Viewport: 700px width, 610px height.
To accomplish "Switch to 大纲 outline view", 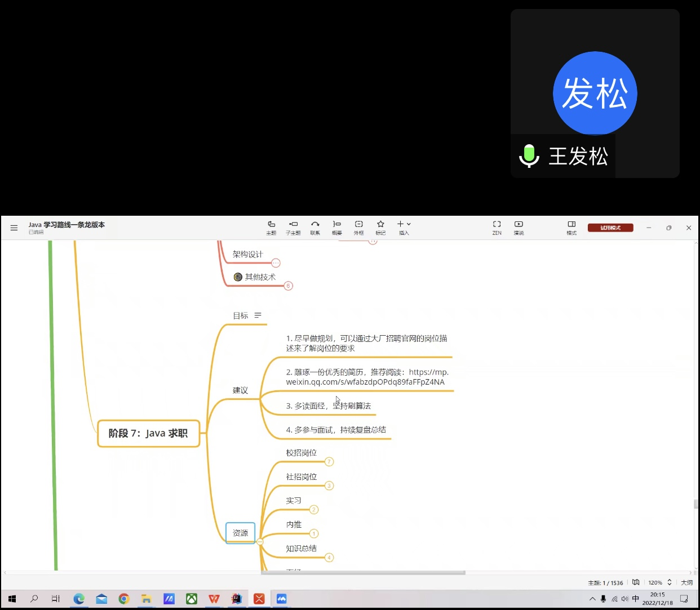I will (x=686, y=582).
